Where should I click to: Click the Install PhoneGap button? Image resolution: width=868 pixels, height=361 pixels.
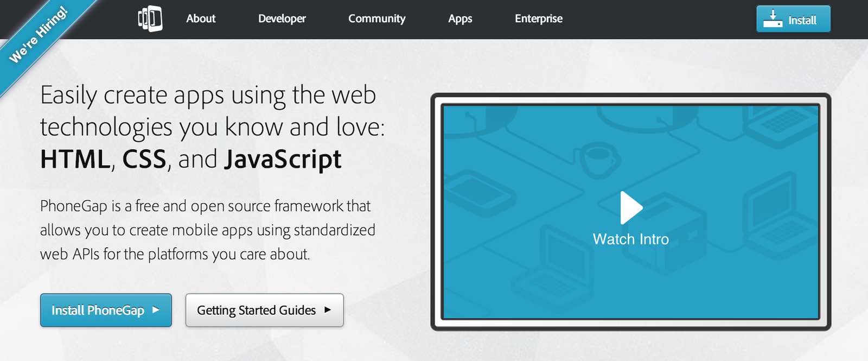click(106, 310)
